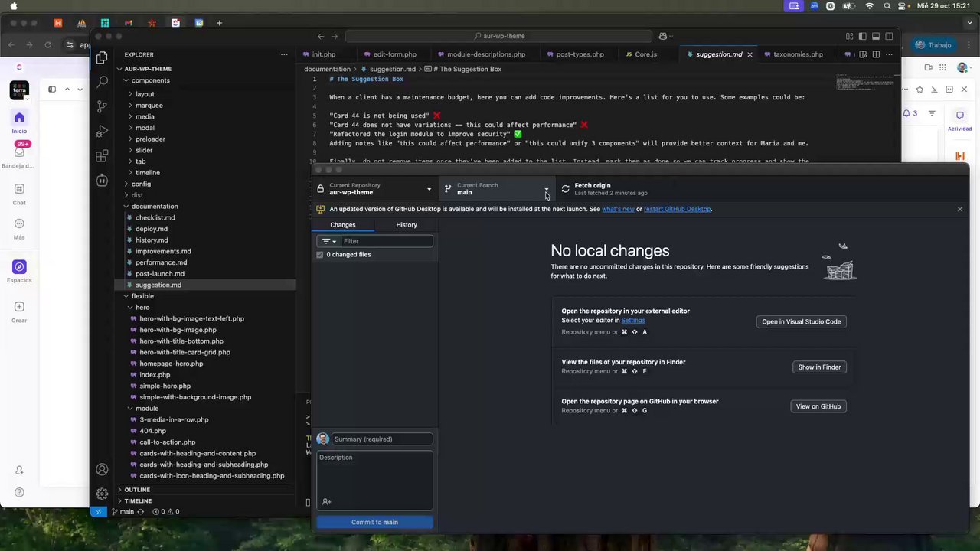Screen dimensions: 980x551
Task: Open the Copilot chat icon in activity bar
Action: click(x=102, y=181)
